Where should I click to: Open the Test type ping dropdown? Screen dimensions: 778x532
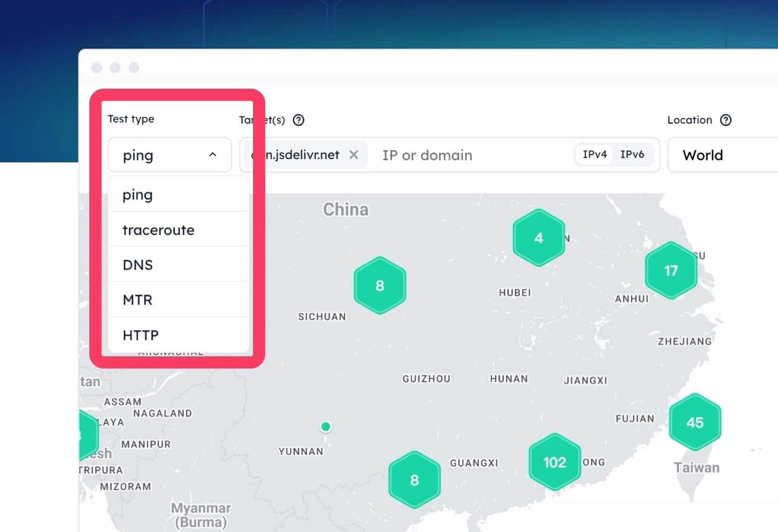[x=170, y=155]
